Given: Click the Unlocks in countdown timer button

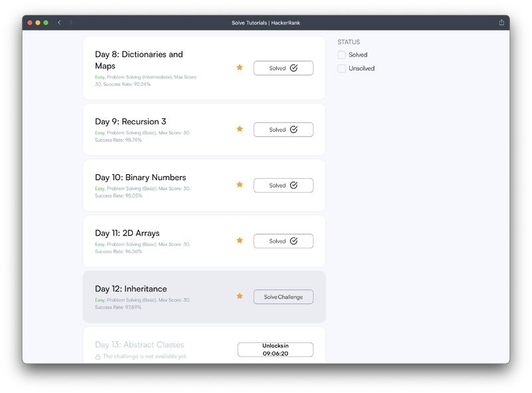Looking at the screenshot, I should point(275,350).
